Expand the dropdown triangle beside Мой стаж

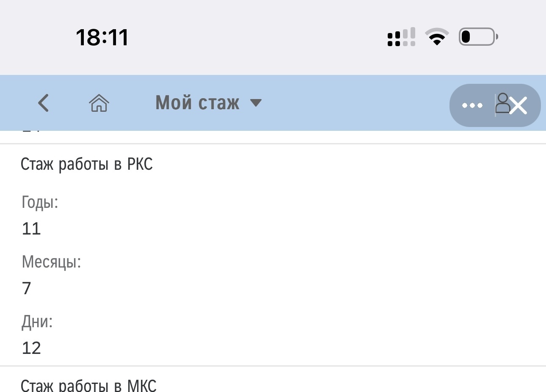pos(256,103)
